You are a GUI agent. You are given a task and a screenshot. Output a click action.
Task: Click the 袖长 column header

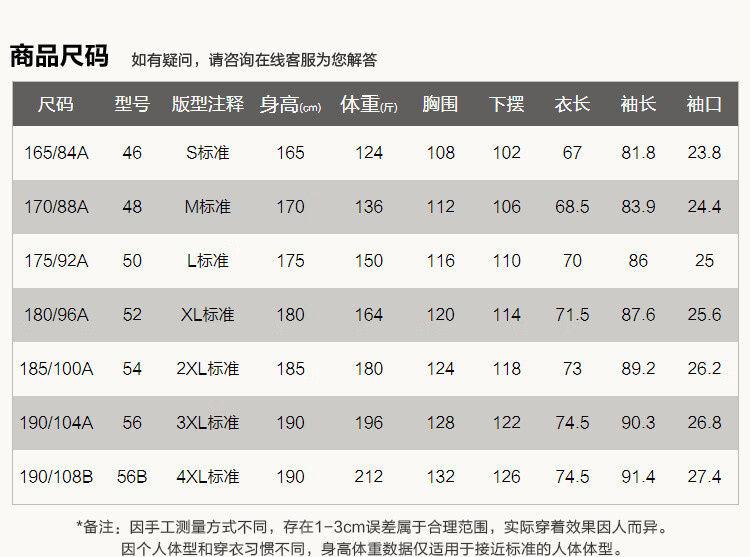tap(638, 104)
